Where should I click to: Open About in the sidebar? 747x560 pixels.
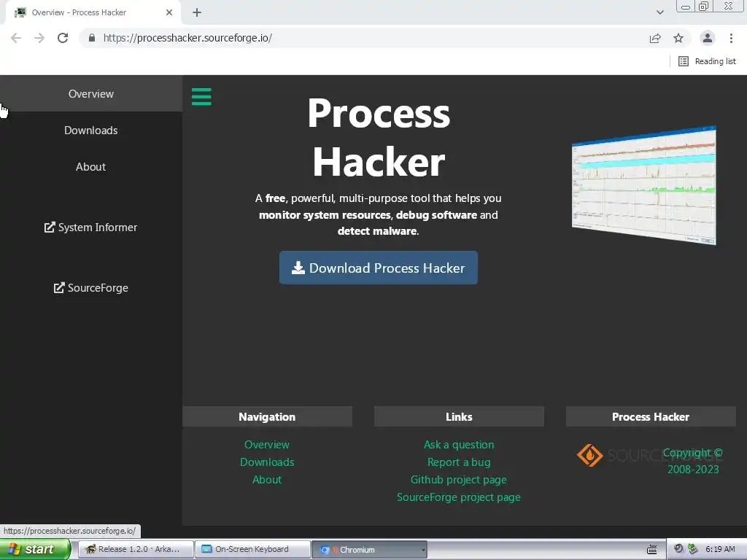pos(91,167)
